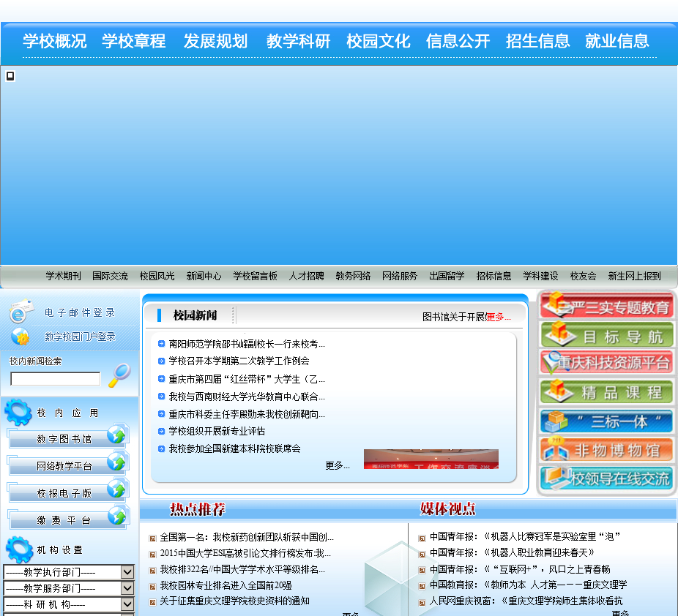Open 学科建设 link

540,276
